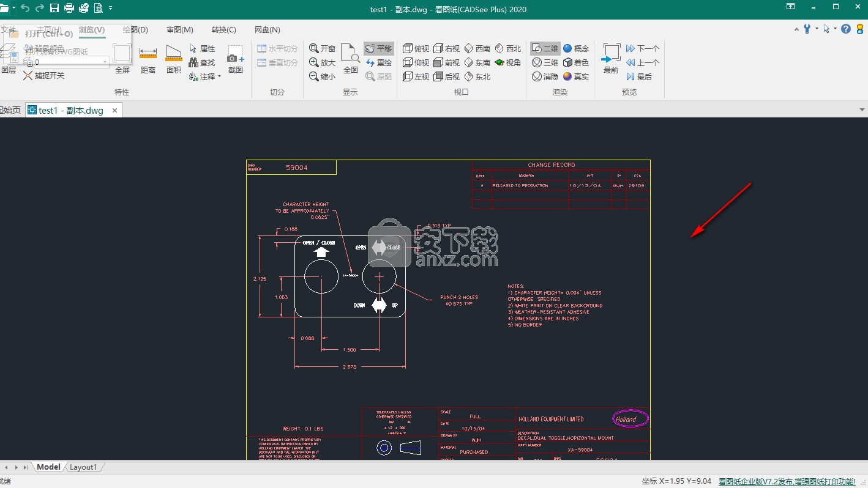Enable 概念 conceptual rendering mode
Image resolution: width=868 pixels, height=488 pixels.
pos(575,48)
